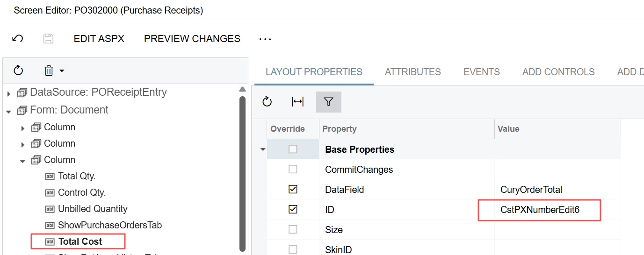
Task: Uncheck the DataField override checkbox
Action: (293, 190)
